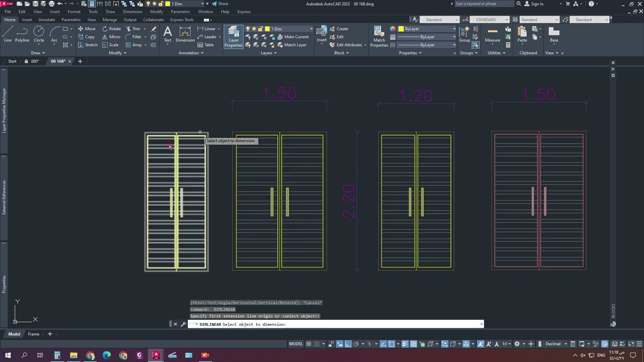
Task: Open Layer Properties manager
Action: tap(233, 36)
